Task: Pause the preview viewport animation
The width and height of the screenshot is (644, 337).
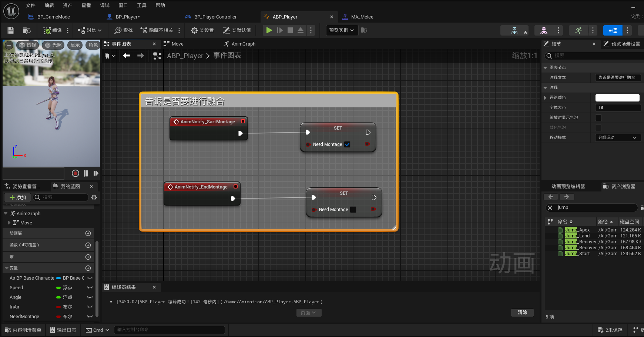Action: [86, 173]
